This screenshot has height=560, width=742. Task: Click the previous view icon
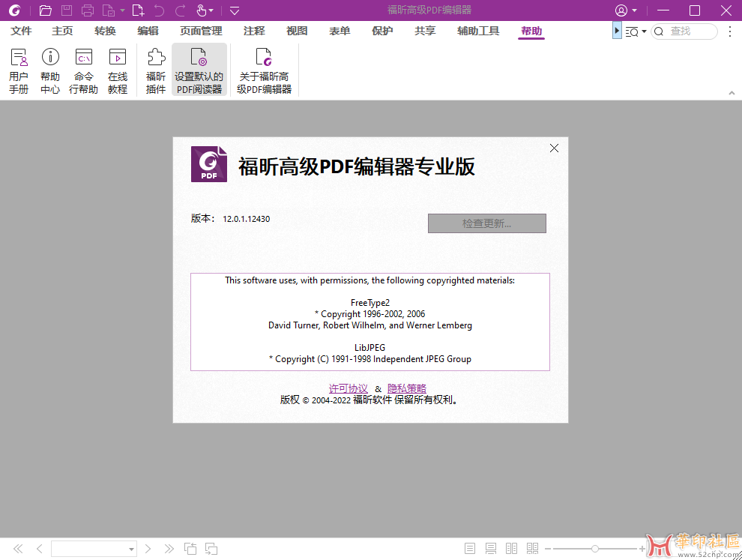tap(190, 549)
